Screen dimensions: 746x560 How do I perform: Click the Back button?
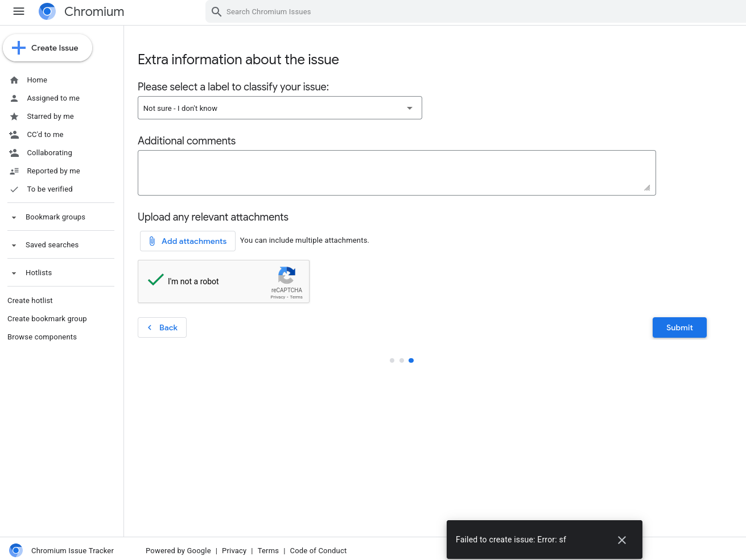pos(162,327)
